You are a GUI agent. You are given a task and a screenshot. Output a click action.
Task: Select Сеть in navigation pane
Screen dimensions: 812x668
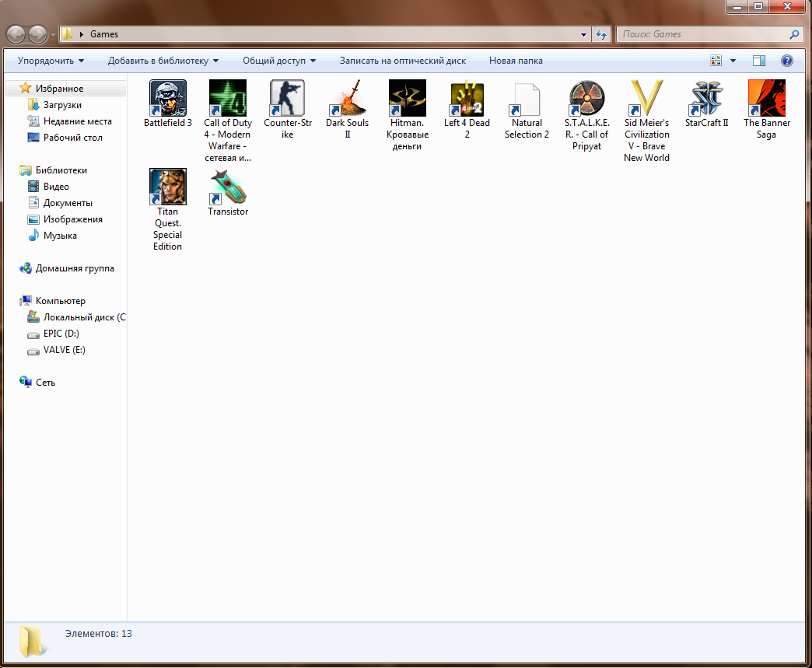45,383
